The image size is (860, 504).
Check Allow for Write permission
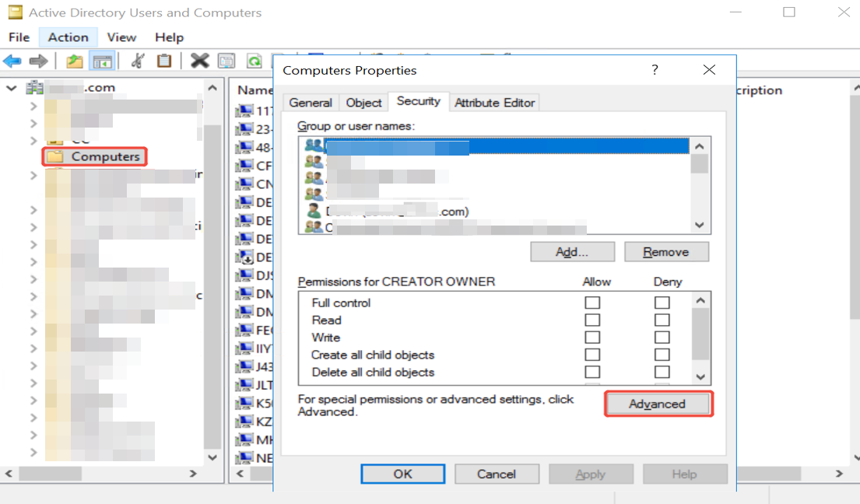592,338
